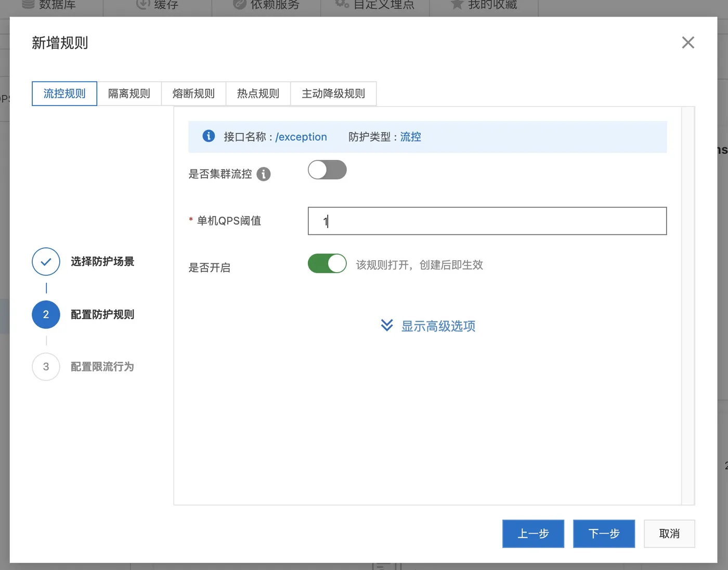Viewport: 728px width, 570px height.
Task: Open the 熔断规则 tab
Action: point(193,94)
